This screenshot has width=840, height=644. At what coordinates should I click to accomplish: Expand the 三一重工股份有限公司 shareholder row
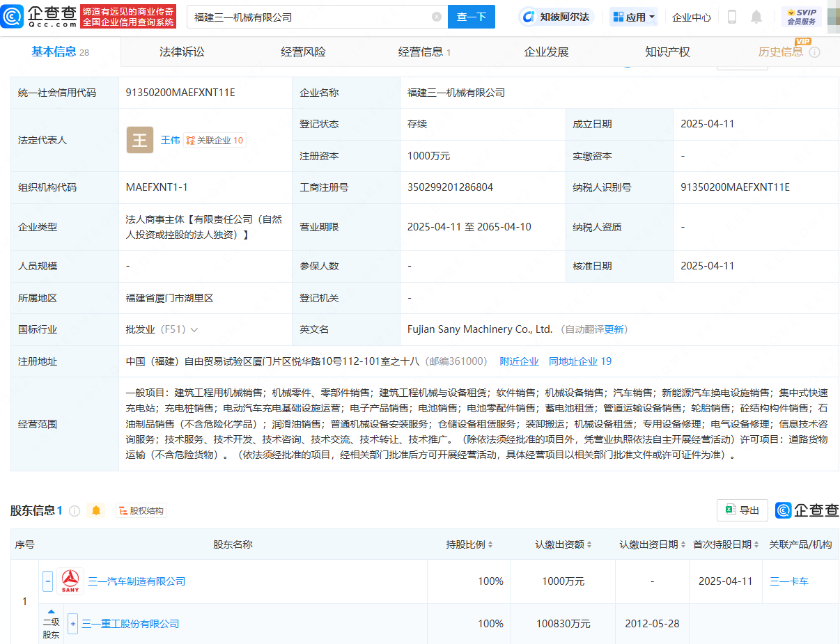click(72, 623)
